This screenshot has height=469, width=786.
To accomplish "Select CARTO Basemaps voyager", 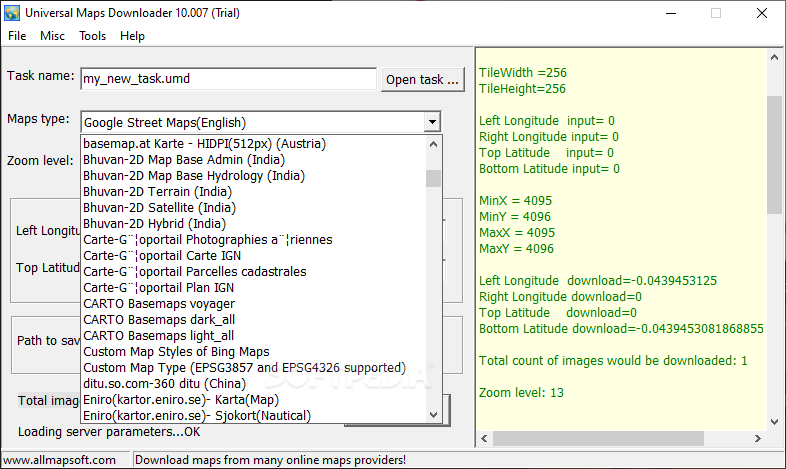I will pyautogui.click(x=253, y=304).
